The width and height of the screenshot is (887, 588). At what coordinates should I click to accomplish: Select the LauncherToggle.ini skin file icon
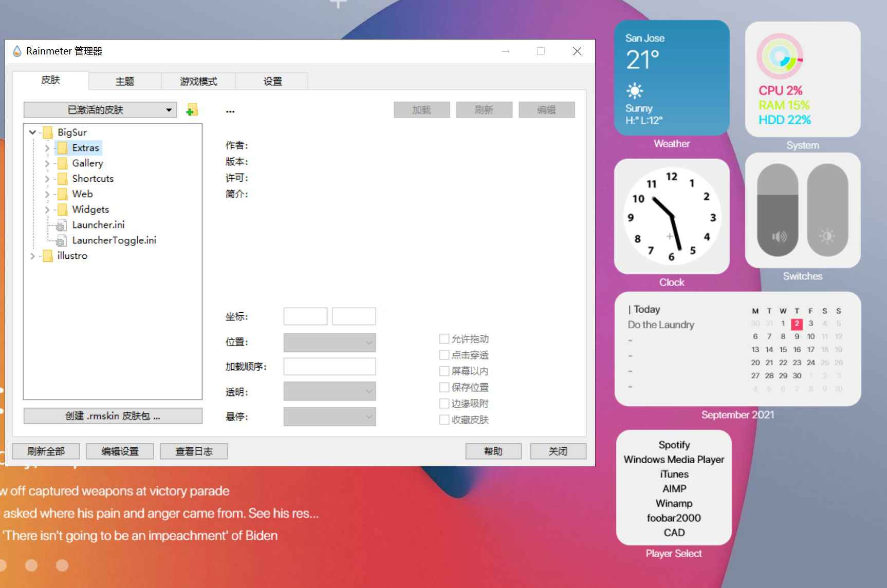62,240
